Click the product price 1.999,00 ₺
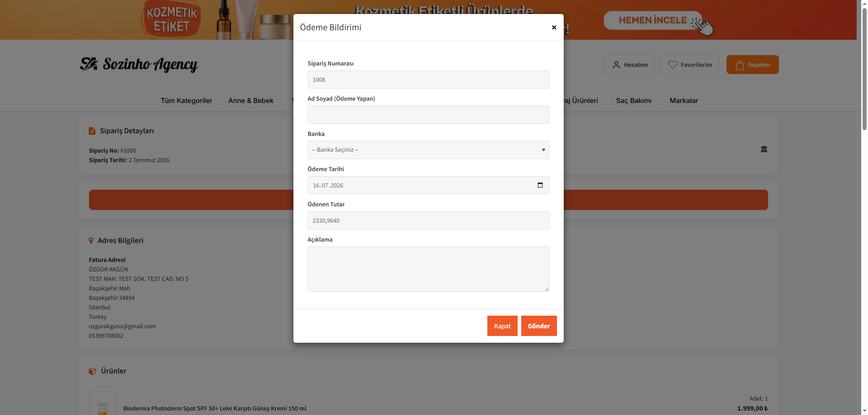Screen dimensions: 868x415 pyautogui.click(x=752, y=408)
